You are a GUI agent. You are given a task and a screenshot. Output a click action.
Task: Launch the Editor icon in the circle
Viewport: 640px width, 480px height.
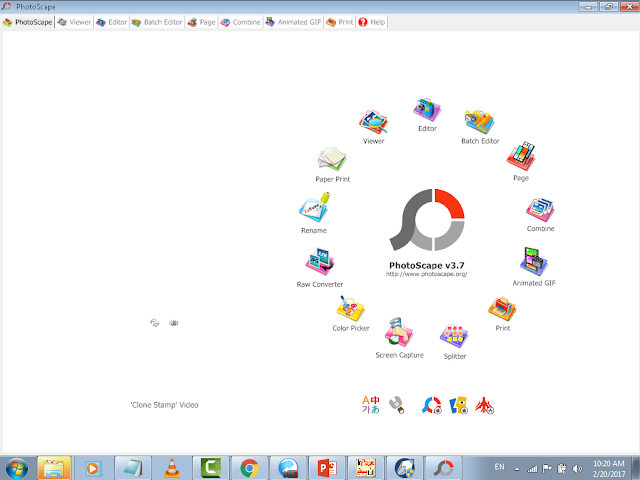point(427,110)
